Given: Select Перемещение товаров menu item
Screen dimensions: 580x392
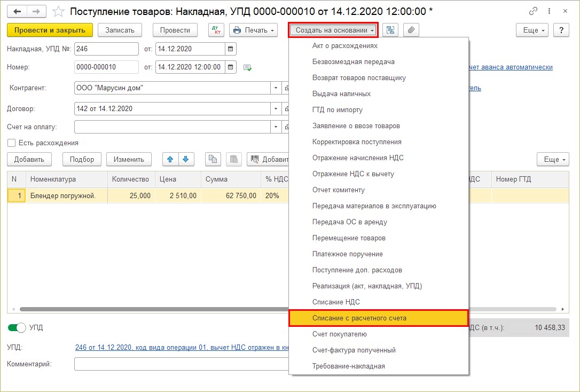Looking at the screenshot, I should click(x=379, y=238).
